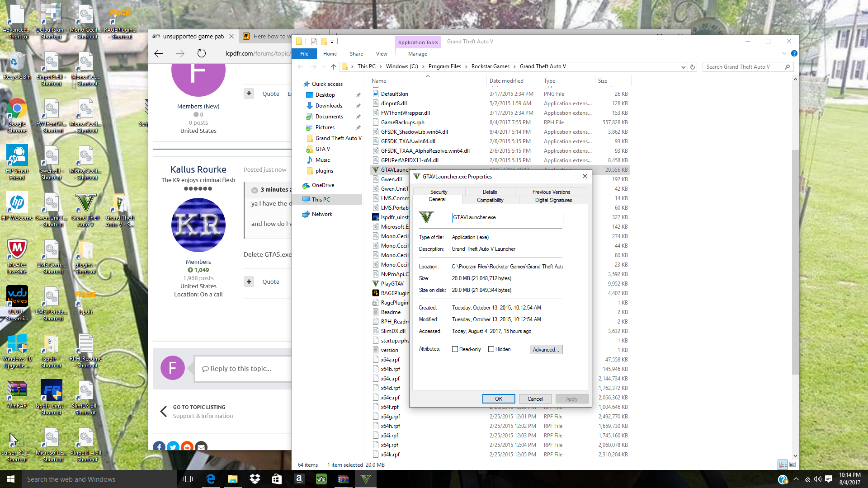Screen dimensions: 868x488
Task: Click the Up one level arrow in Explorer
Action: 334,67
